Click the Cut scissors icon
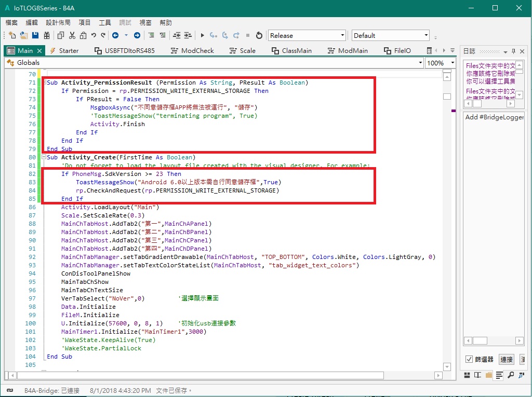The height and width of the screenshot is (397, 532). (x=72, y=35)
